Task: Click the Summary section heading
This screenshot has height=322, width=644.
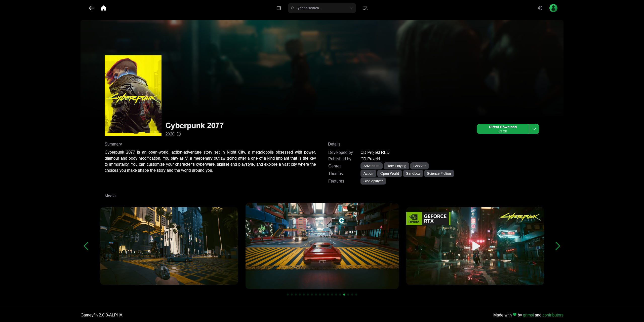Action: tap(113, 144)
